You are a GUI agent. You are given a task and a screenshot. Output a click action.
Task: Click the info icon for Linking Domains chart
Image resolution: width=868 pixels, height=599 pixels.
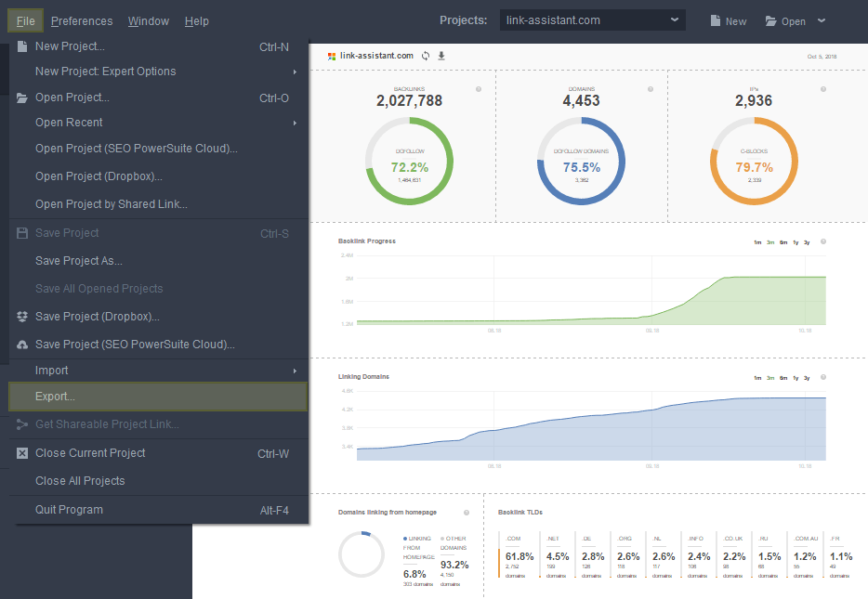coord(823,377)
